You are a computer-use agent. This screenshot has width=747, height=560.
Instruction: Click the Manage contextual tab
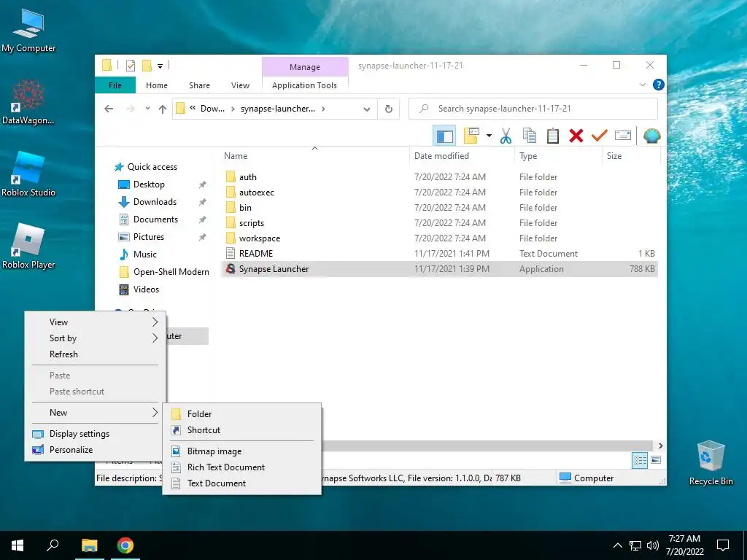tap(305, 67)
